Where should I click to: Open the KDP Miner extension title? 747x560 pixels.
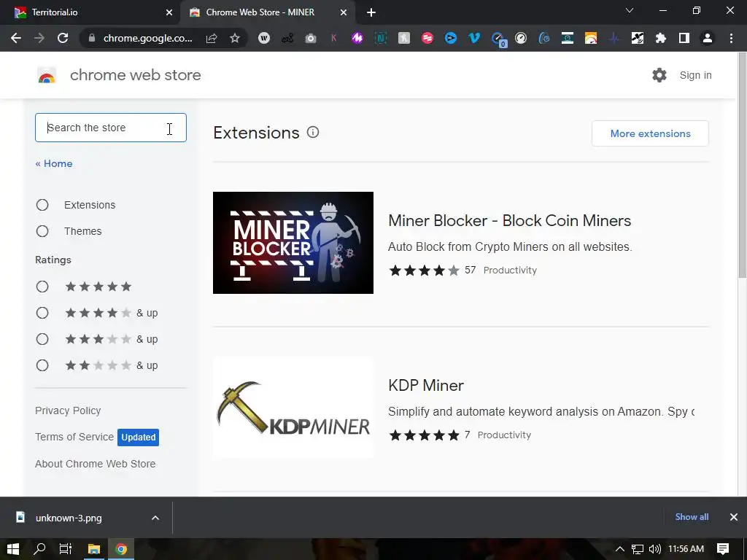click(426, 385)
